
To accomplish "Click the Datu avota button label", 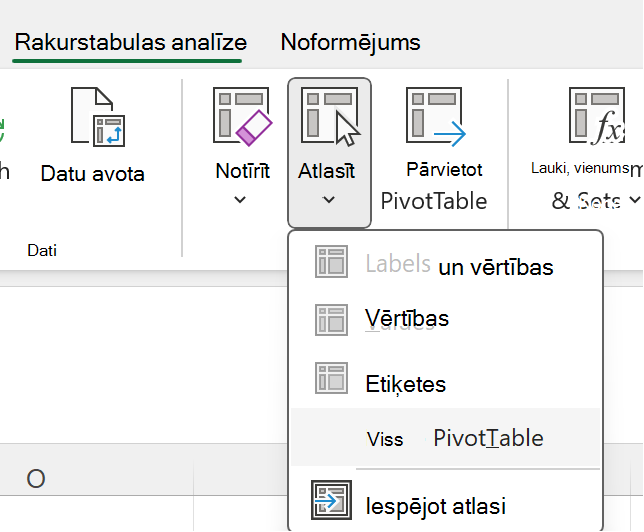I will (92, 173).
